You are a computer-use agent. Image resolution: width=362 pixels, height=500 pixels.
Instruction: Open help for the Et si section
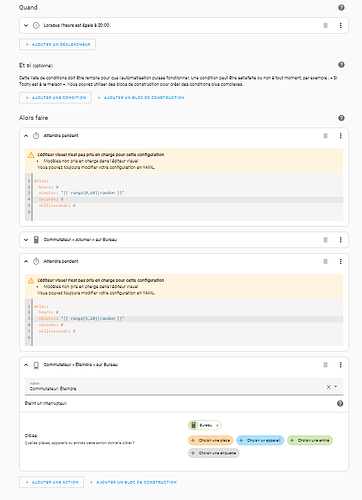coord(341,65)
